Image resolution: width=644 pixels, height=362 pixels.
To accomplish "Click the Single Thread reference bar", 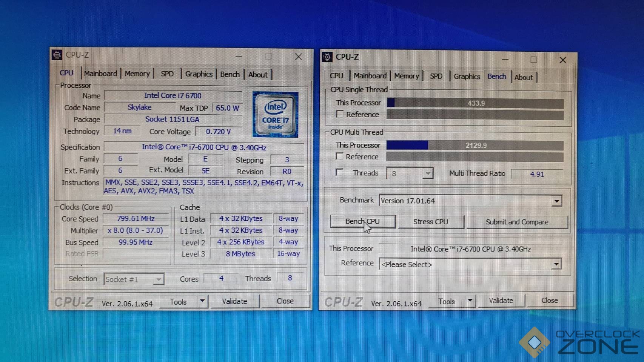I will [x=475, y=115].
